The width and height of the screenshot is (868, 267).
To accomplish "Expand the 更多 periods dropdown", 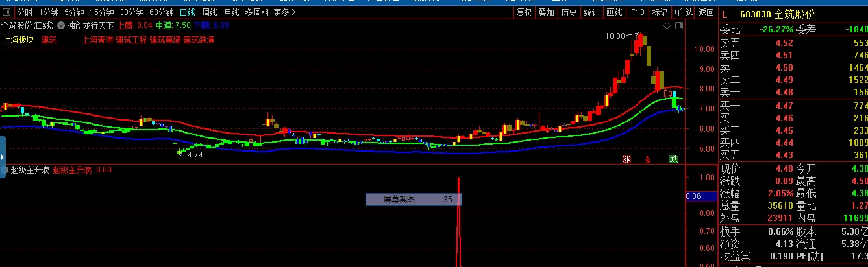I will 284,12.
